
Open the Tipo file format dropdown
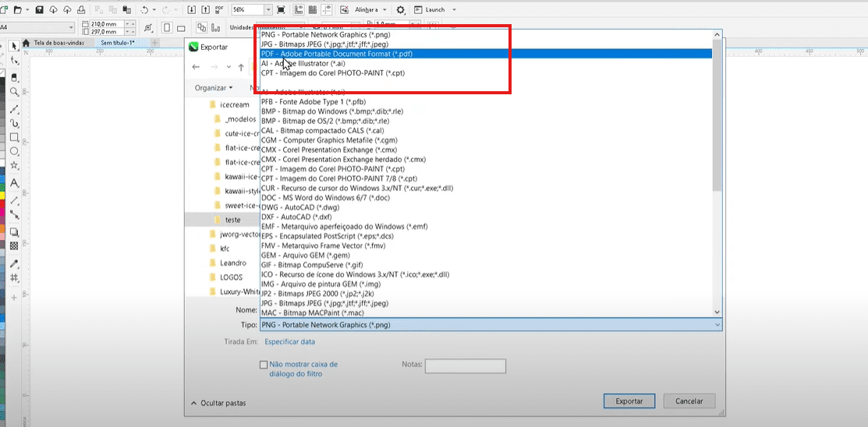491,324
